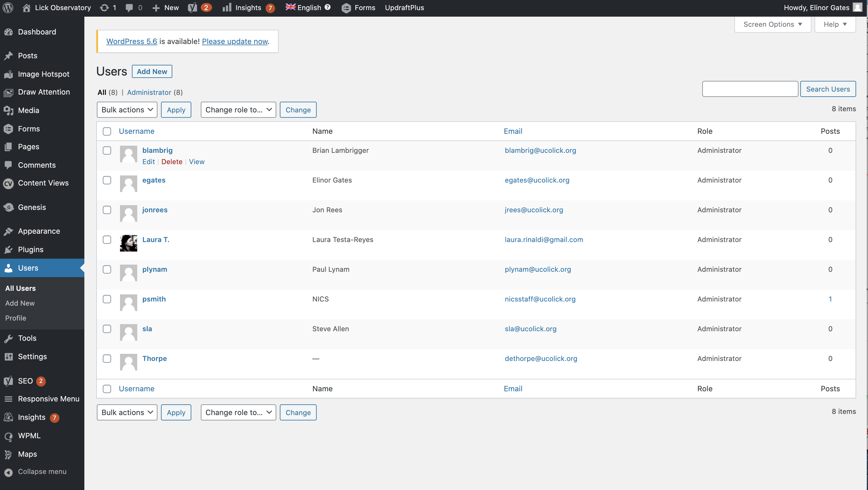Click the Insights bar chart icon in admin bar
Viewport: 868px width, 490px height.
(227, 7)
